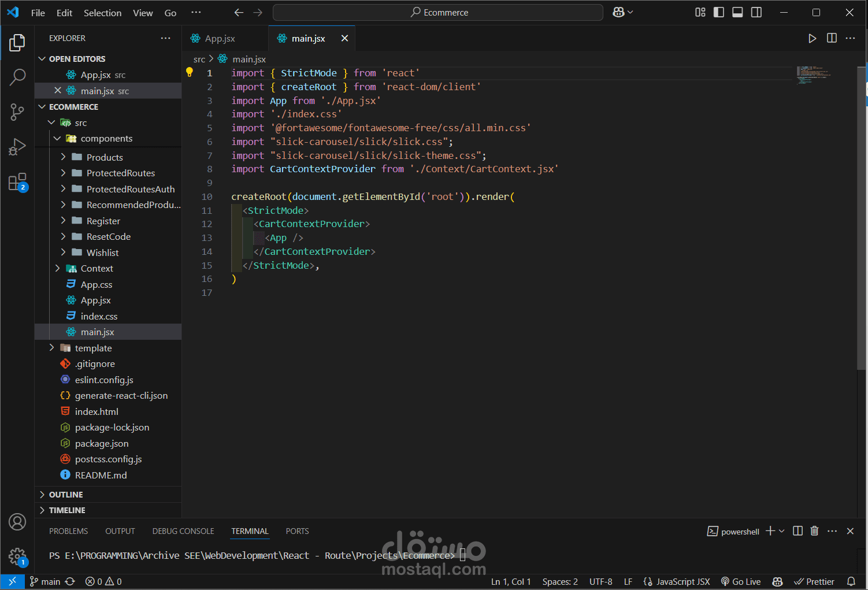Open the File menu

(x=38, y=13)
